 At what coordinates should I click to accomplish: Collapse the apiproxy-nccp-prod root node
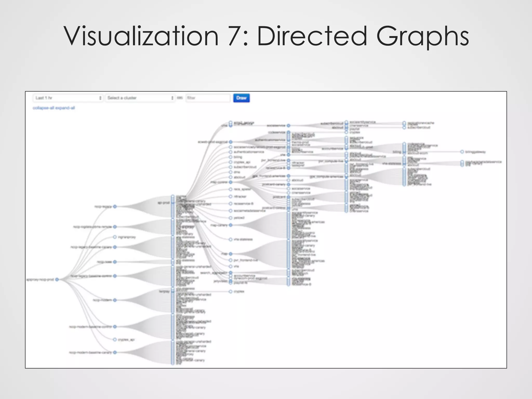point(57,280)
